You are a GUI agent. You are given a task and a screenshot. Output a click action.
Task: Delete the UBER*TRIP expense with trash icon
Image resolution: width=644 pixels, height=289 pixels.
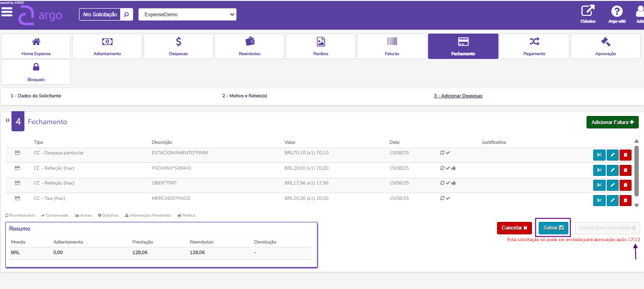[625, 185]
